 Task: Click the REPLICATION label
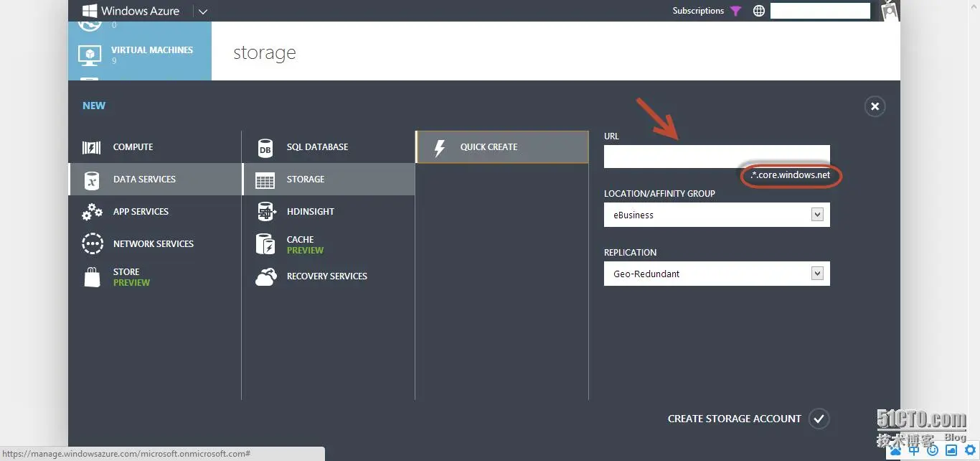coord(630,253)
